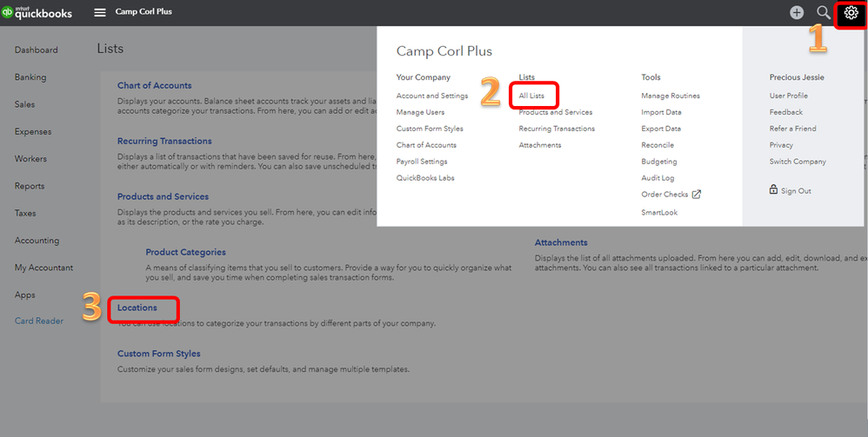Select All Lists under Lists
Image resolution: width=868 pixels, height=437 pixels.
tap(531, 96)
